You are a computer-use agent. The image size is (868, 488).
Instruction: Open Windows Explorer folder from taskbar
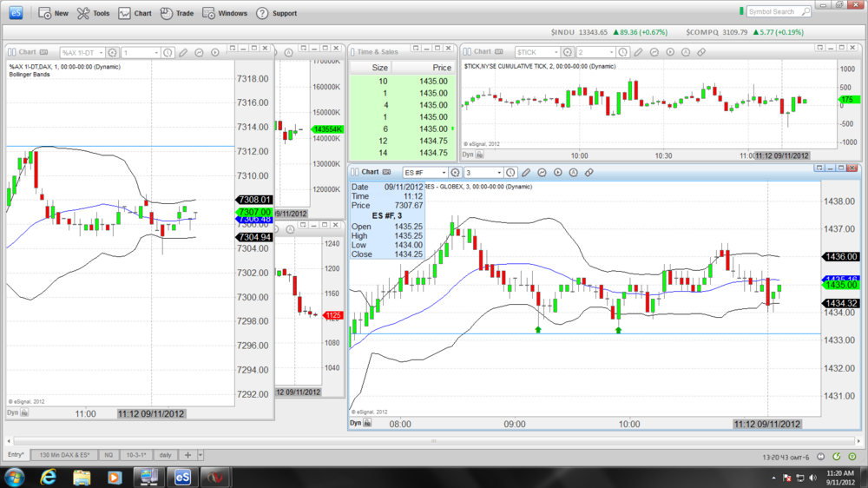(x=82, y=477)
